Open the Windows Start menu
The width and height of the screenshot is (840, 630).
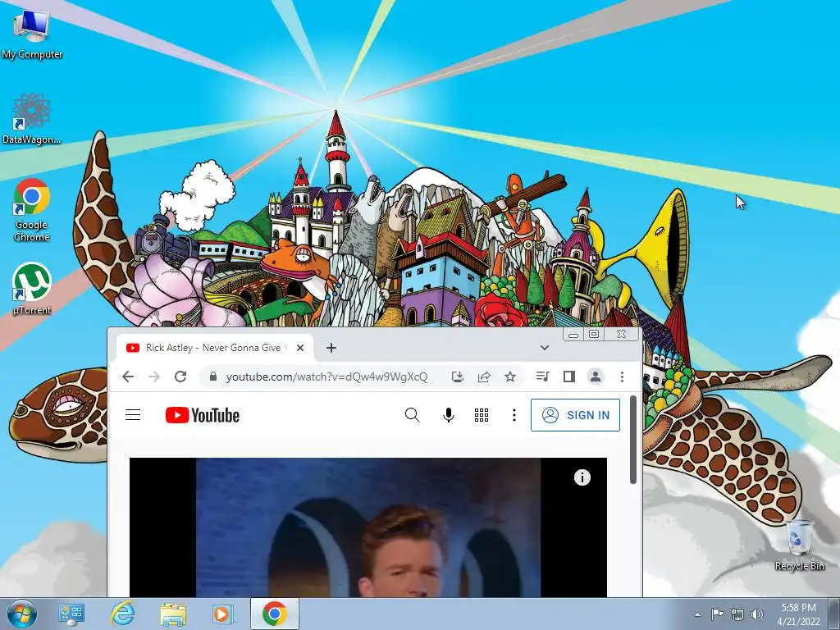21,614
